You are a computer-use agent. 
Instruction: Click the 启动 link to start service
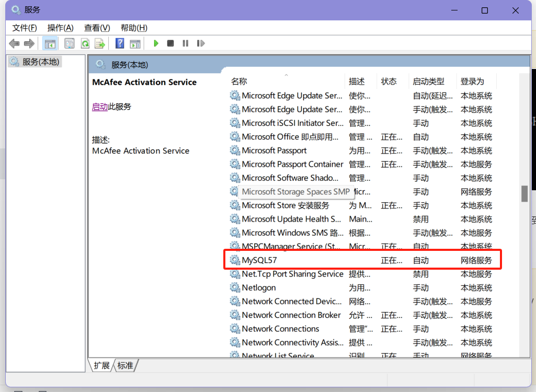pos(99,107)
